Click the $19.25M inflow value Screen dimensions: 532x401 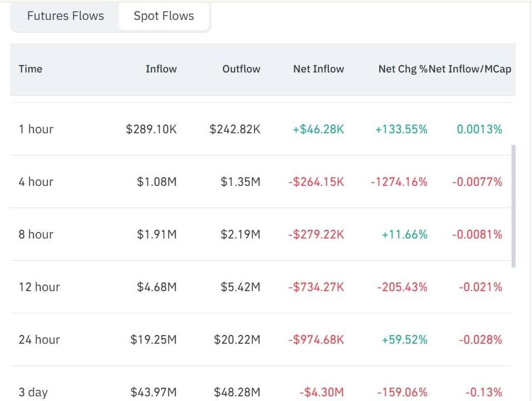[x=153, y=340]
